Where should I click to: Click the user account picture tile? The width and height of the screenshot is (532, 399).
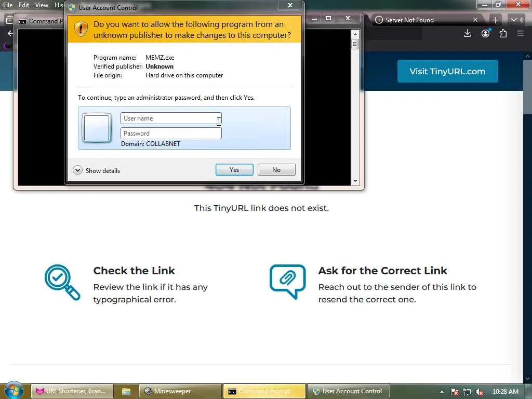coord(97,128)
